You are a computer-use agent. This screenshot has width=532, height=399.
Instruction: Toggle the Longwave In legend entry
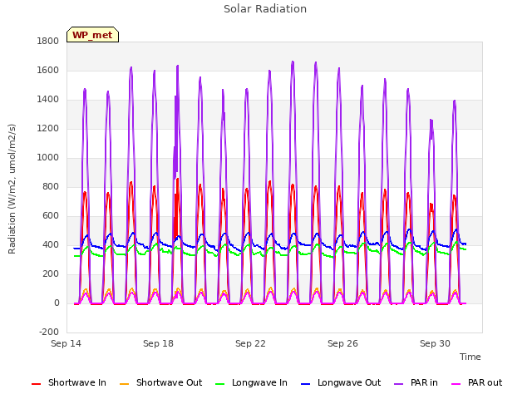coord(251,382)
